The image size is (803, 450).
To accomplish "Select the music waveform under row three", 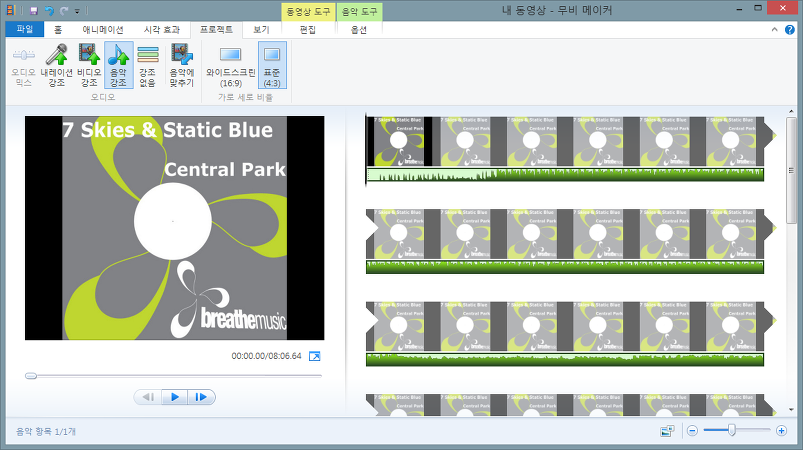I will coord(565,359).
